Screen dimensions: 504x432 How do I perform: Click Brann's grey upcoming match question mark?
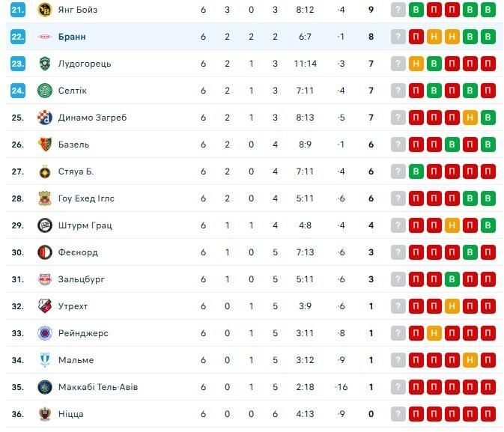[x=398, y=37]
